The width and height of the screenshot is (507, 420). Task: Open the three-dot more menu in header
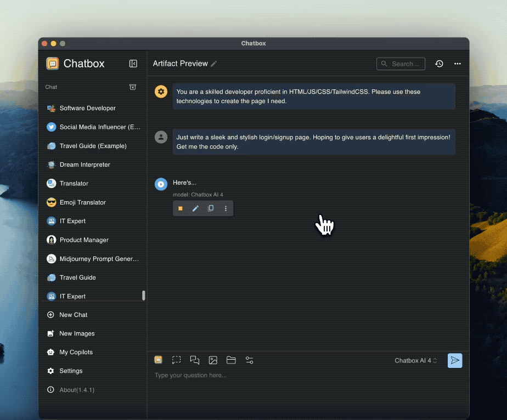tap(457, 64)
